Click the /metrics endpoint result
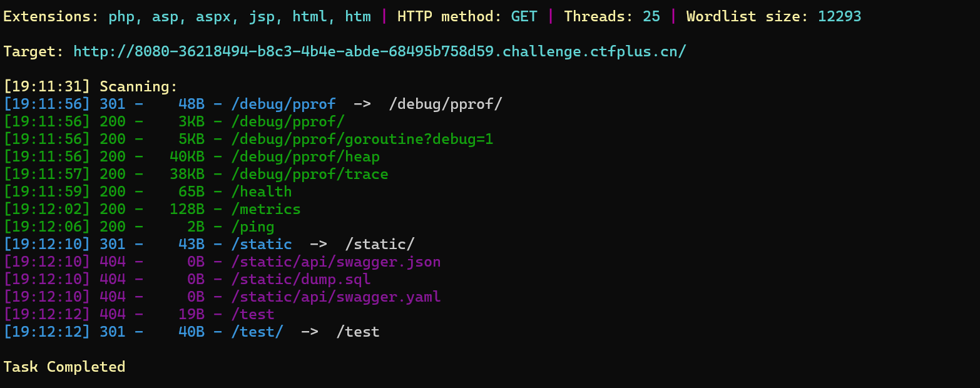 [266, 209]
